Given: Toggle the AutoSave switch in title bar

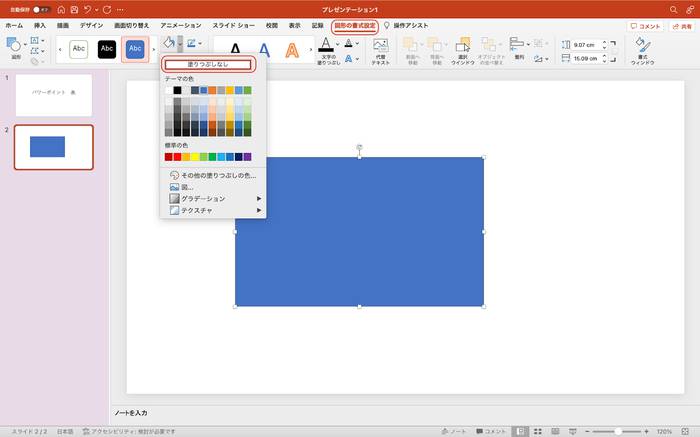Looking at the screenshot, I should tap(41, 9).
